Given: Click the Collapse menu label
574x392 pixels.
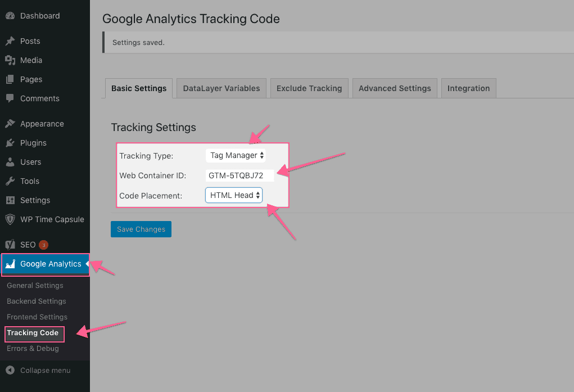Looking at the screenshot, I should (45, 371).
